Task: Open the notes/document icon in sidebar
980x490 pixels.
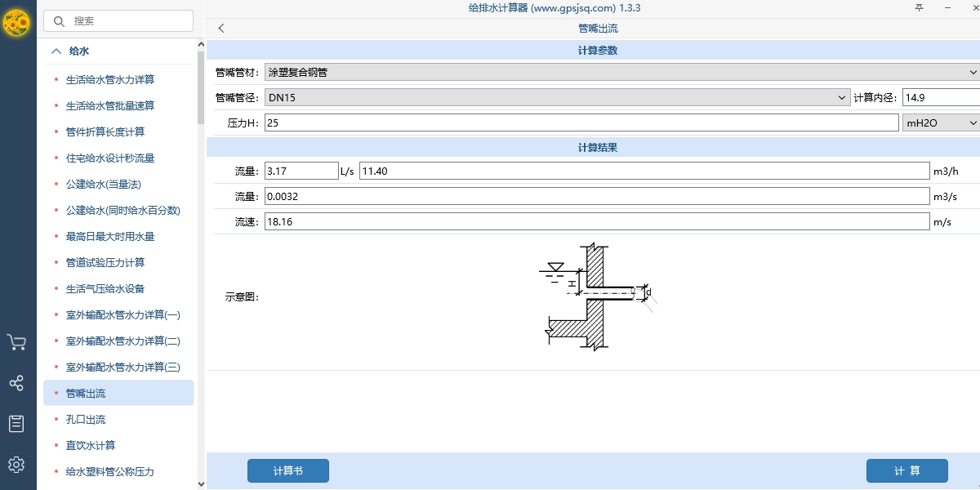Action: (x=17, y=423)
